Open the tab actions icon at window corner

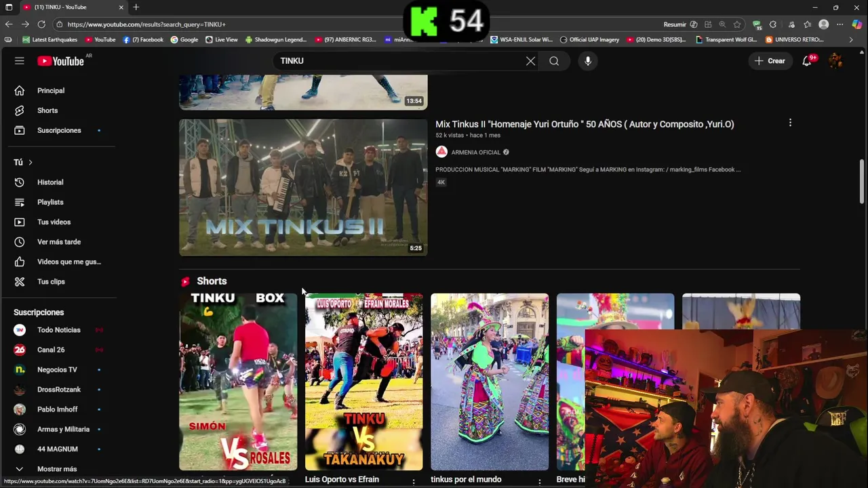[9, 7]
